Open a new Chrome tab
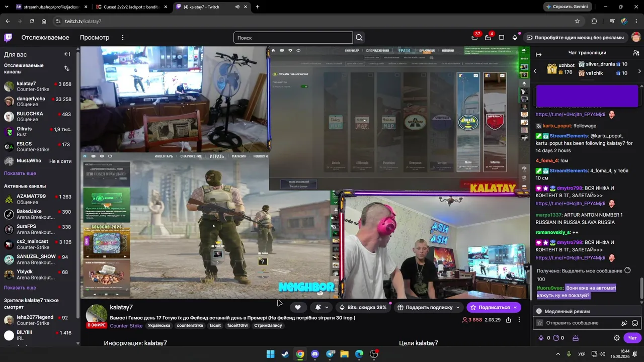The width and height of the screenshot is (644, 362). (258, 7)
